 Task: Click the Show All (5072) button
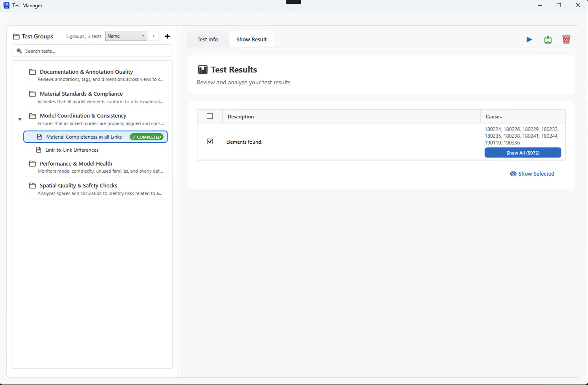click(523, 153)
